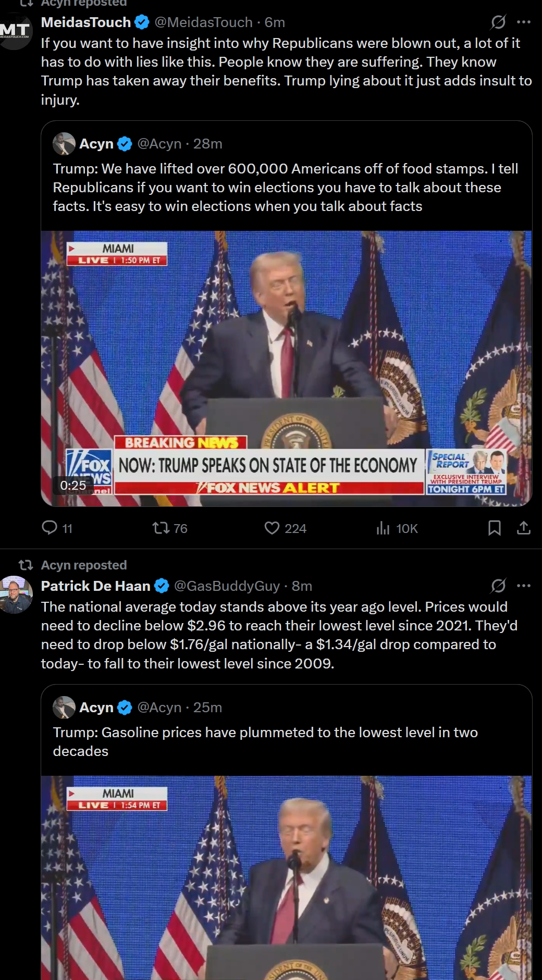Open Acyn reposted label above Patrick's post

84,565
